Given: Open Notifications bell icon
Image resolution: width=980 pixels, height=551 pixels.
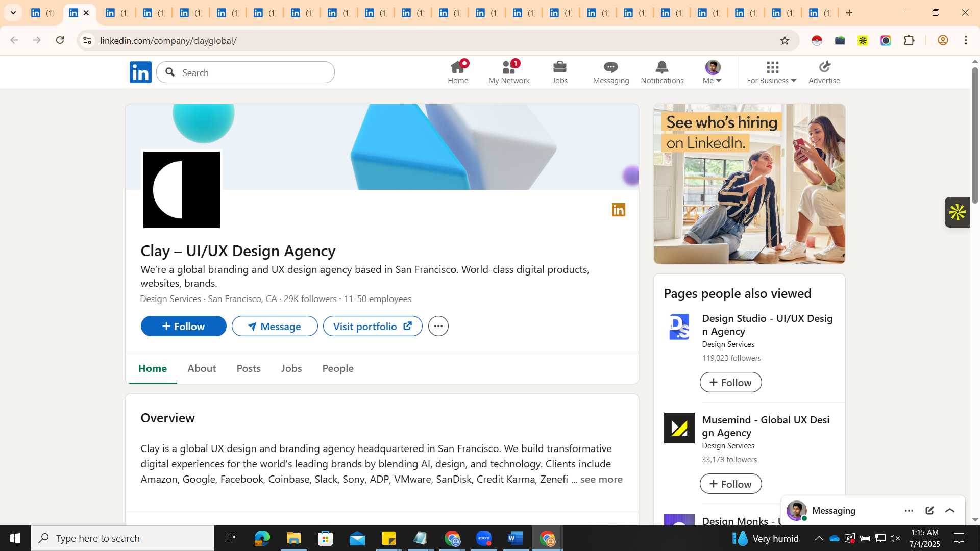Looking at the screenshot, I should pyautogui.click(x=662, y=67).
